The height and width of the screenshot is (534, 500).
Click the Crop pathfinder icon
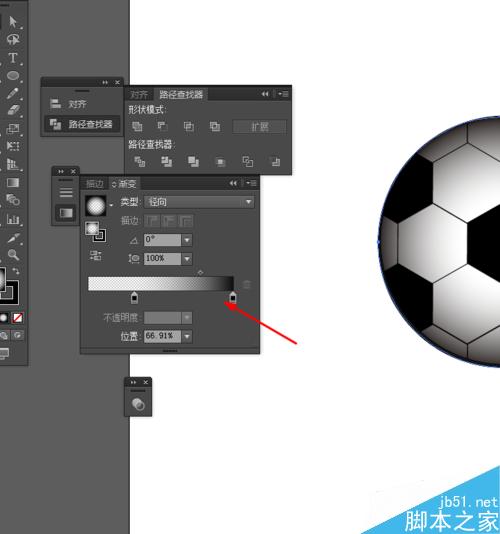tap(220, 162)
